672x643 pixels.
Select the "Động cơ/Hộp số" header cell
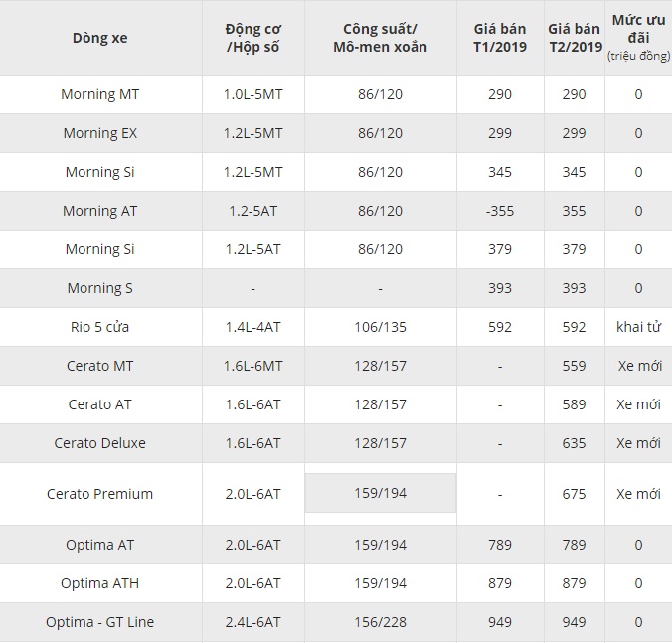pos(252,38)
